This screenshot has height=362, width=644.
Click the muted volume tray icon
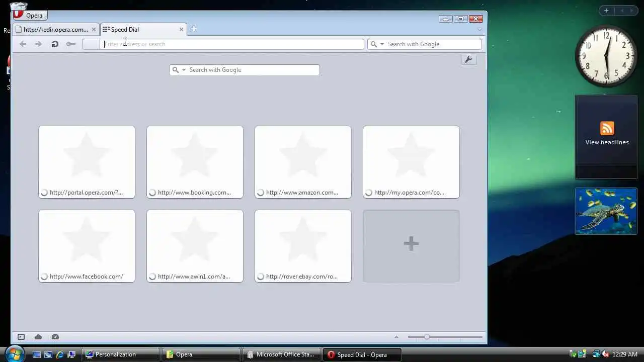pyautogui.click(x=605, y=354)
